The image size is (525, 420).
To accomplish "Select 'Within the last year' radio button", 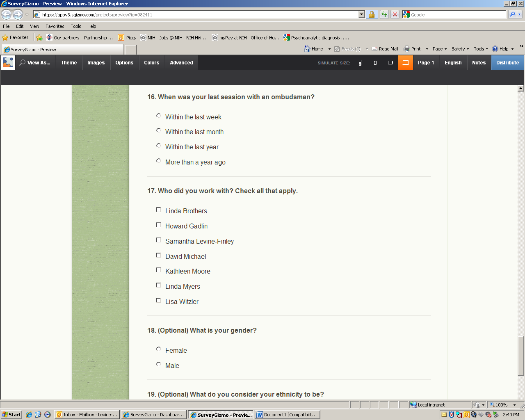I will (x=158, y=146).
